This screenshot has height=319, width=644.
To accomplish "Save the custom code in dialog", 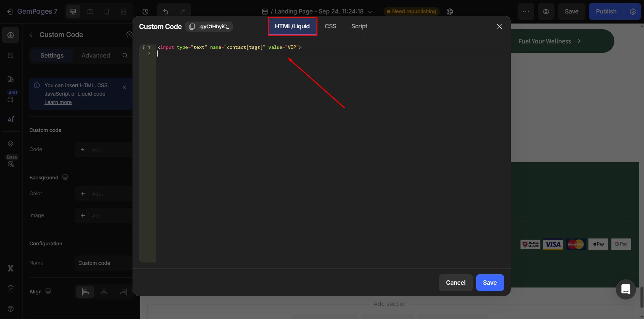I will (x=490, y=283).
